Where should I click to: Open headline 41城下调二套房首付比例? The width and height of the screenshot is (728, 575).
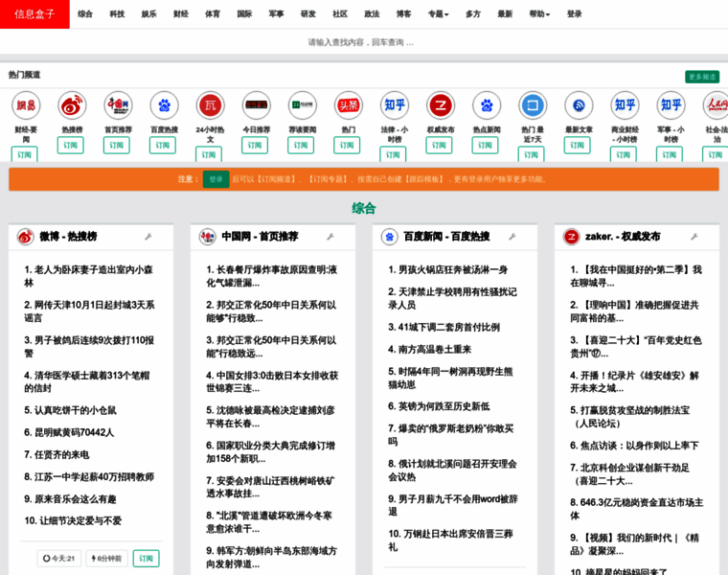444,327
